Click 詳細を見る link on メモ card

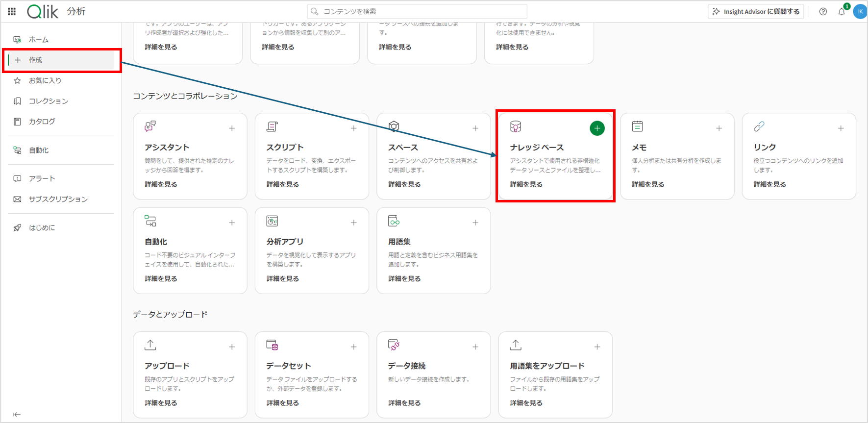[x=648, y=184]
